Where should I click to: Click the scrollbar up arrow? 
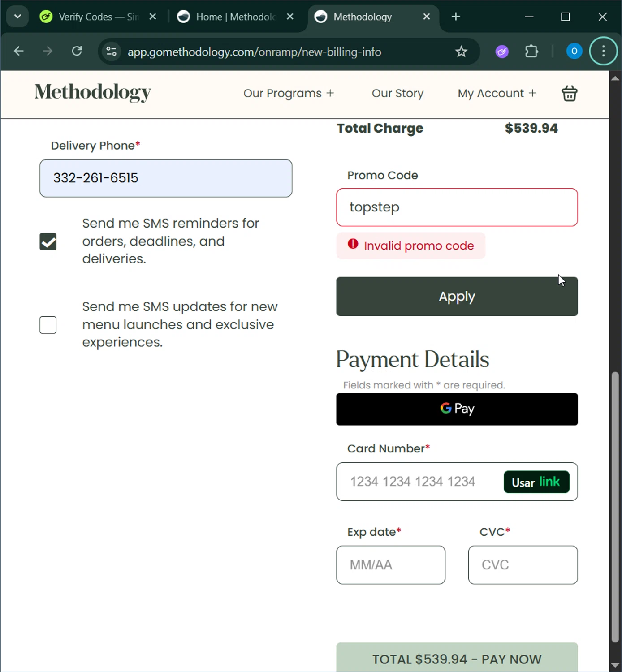pyautogui.click(x=615, y=78)
